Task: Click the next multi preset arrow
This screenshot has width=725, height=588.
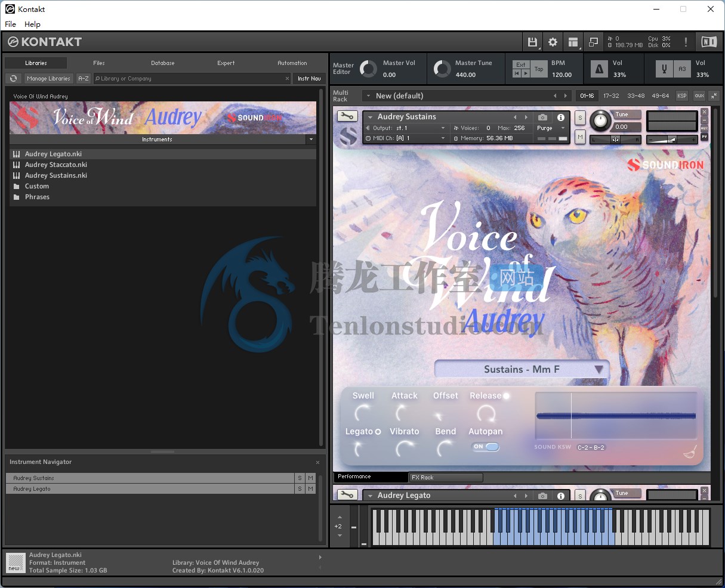Action: tap(565, 95)
